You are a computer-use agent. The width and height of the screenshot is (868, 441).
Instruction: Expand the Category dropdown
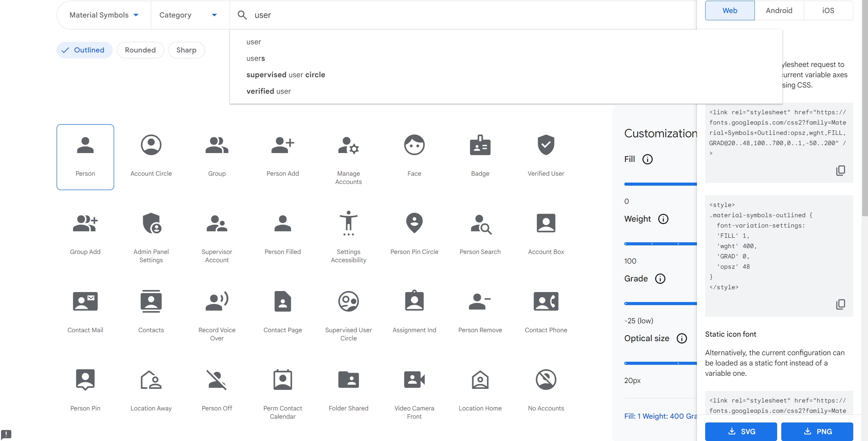[188, 15]
